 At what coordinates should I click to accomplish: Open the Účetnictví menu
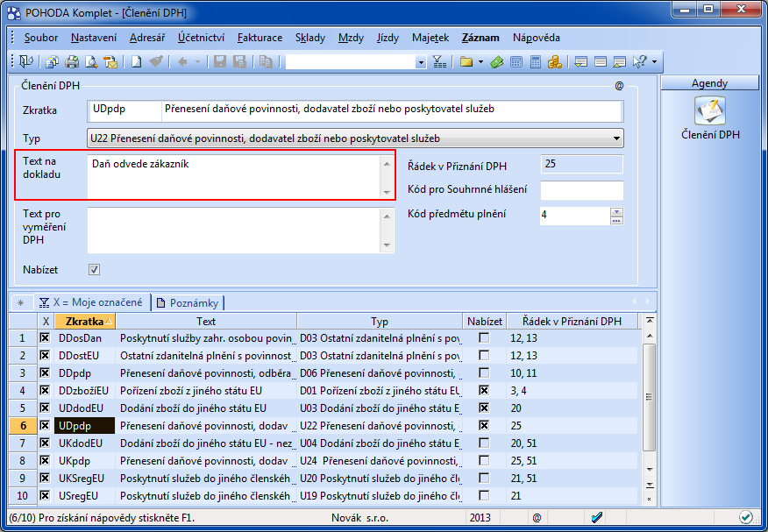[x=201, y=38]
